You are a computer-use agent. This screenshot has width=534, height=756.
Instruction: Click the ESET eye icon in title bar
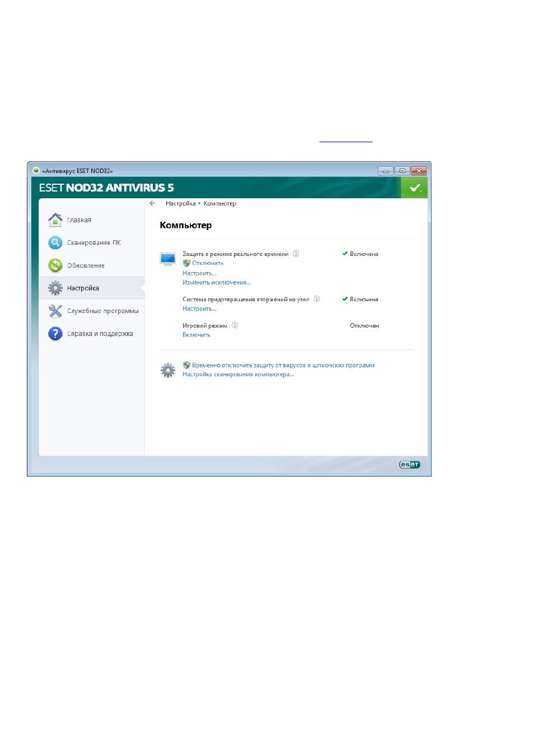coord(36,171)
